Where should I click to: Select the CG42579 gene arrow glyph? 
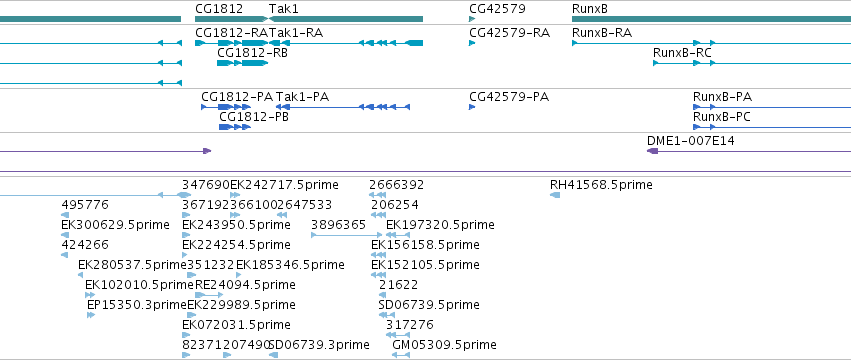pyautogui.click(x=472, y=19)
